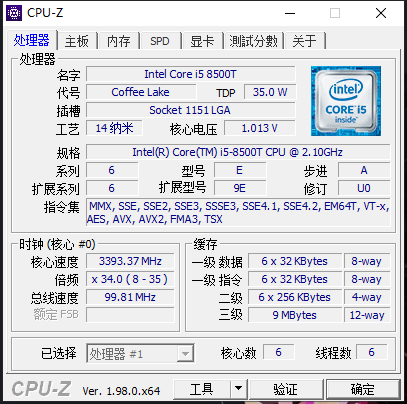Select the 測試分數 tab
The width and height of the screenshot is (407, 404).
[253, 41]
